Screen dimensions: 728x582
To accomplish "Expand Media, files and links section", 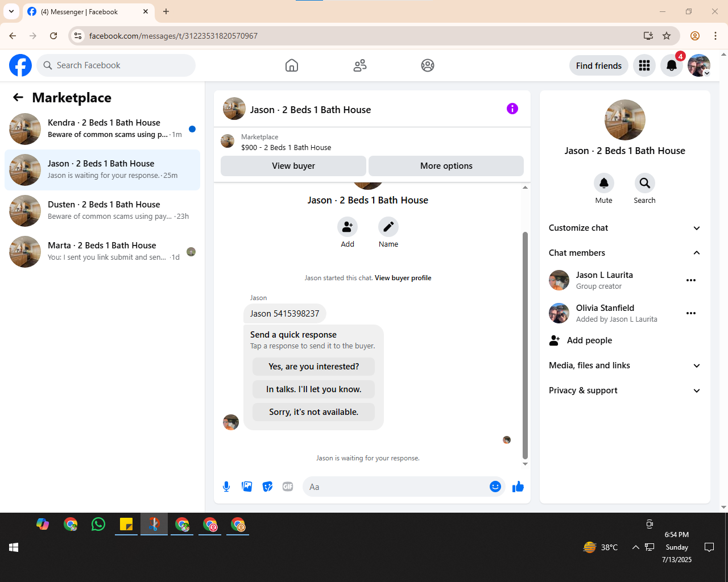I will click(624, 365).
